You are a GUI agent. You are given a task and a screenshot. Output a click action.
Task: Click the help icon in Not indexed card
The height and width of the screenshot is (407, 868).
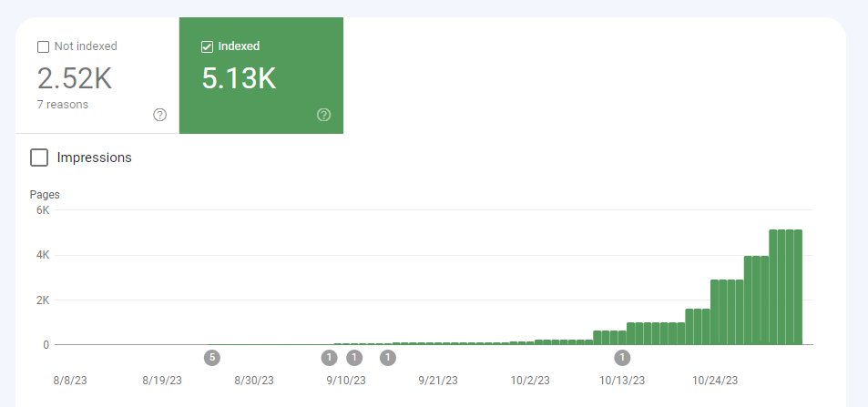[160, 115]
